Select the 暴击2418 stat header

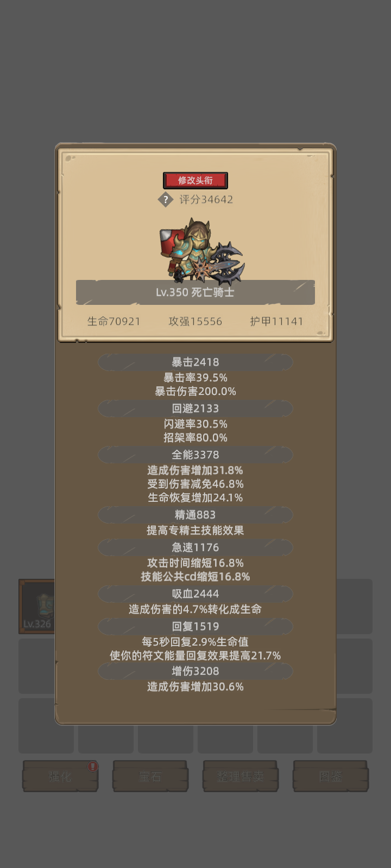pos(195,362)
